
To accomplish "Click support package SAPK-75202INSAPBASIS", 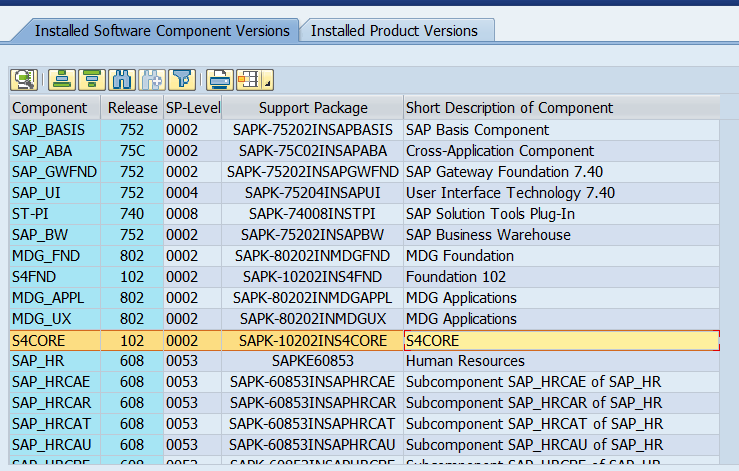I will (x=312, y=130).
